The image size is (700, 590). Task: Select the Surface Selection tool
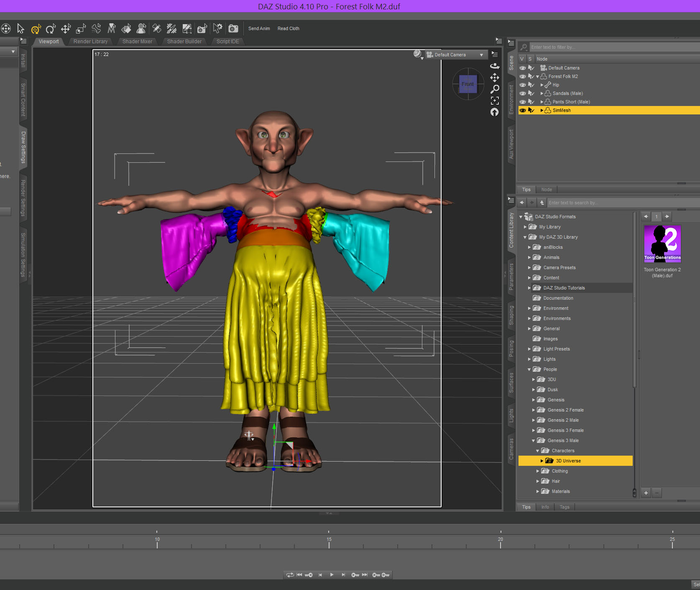click(111, 28)
